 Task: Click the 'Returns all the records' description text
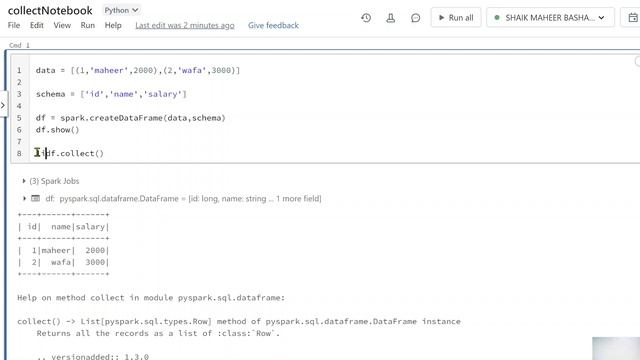[158, 333]
